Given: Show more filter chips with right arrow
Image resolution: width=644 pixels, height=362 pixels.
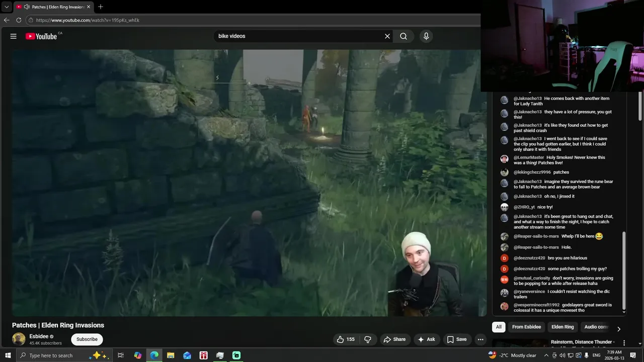Looking at the screenshot, I should [x=619, y=329].
